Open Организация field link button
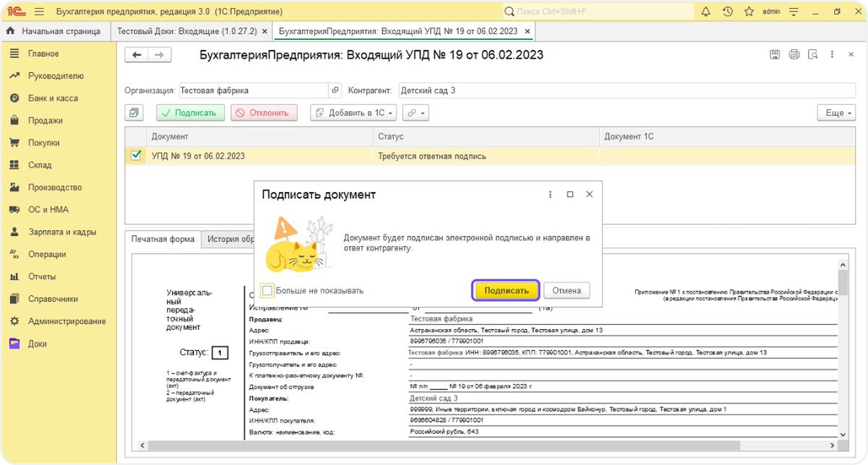This screenshot has width=868, height=465. click(335, 90)
